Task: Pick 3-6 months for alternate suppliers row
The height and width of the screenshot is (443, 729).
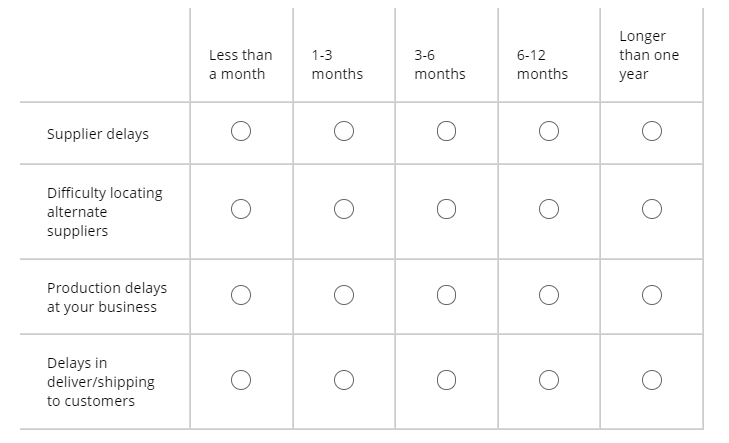Action: coord(446,209)
